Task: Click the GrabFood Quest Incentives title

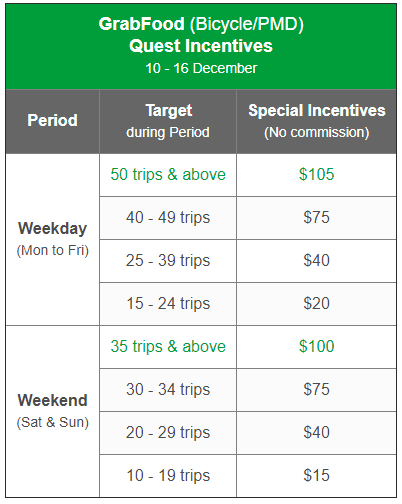Action: 201,35
